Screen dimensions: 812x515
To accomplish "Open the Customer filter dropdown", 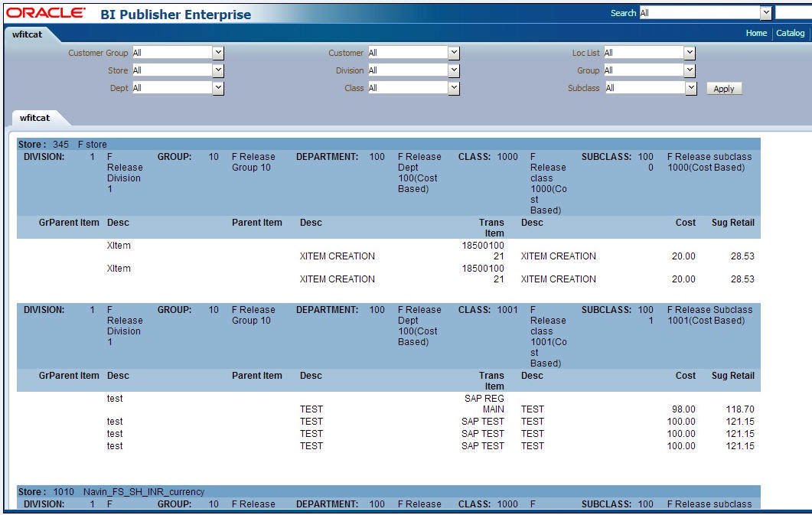I will (454, 53).
